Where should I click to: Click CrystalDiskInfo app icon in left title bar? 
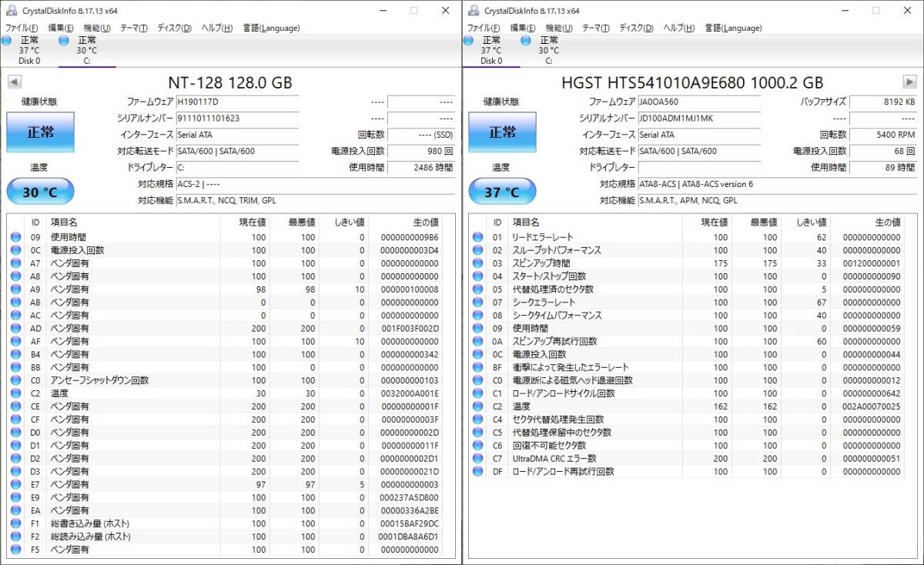tap(12, 10)
